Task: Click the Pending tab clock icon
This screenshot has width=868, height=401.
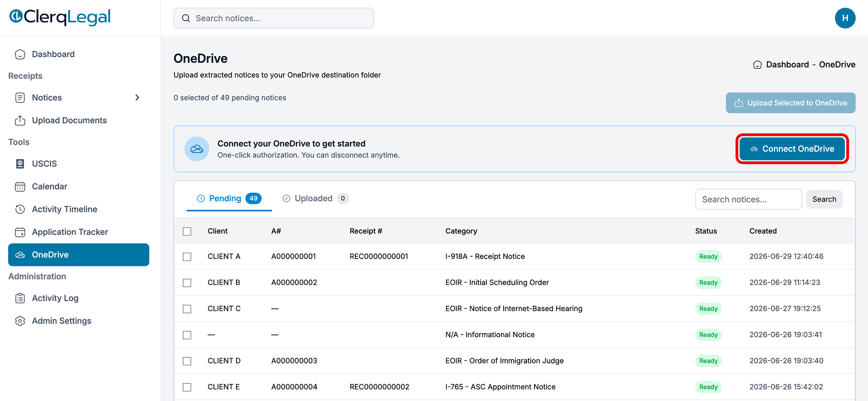Action: (x=201, y=198)
